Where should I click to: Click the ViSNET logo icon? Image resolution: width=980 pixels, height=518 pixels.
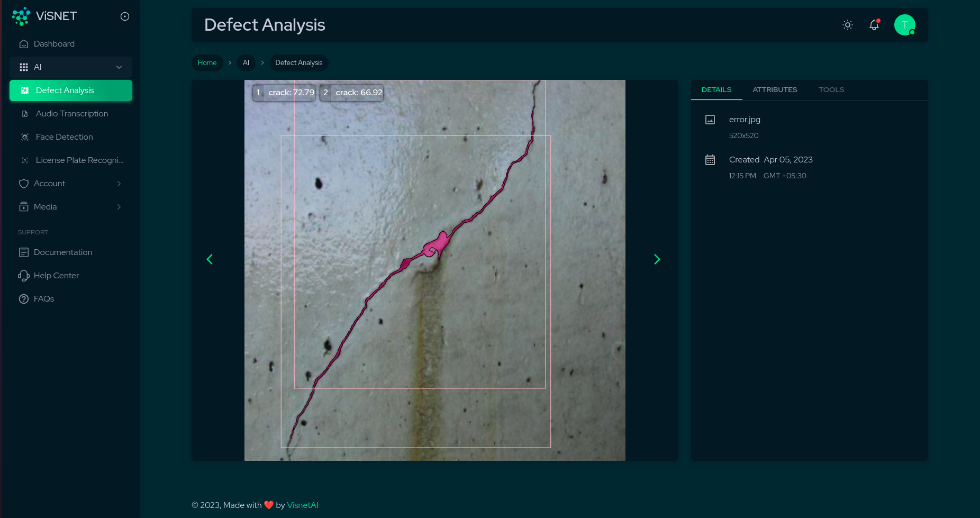21,16
